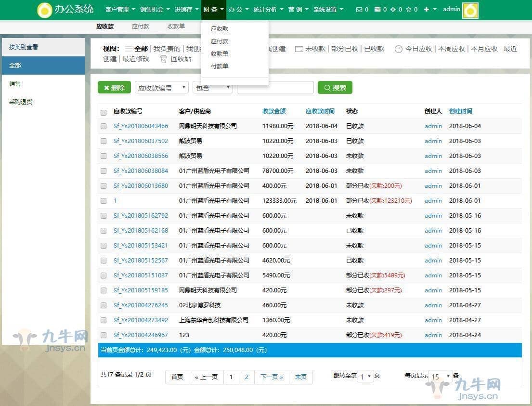Click the admin avatar image
This screenshot has height=406, width=532.
[470, 10]
